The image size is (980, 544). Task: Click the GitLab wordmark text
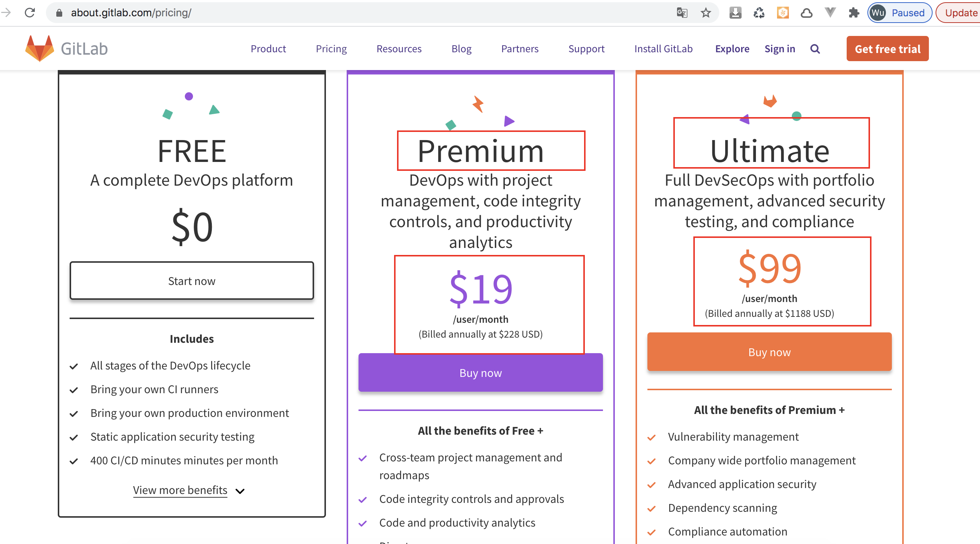pyautogui.click(x=84, y=49)
